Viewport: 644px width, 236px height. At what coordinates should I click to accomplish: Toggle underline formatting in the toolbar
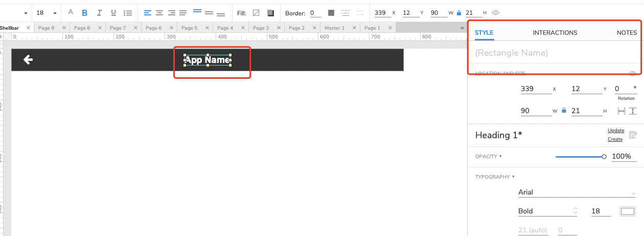click(113, 13)
